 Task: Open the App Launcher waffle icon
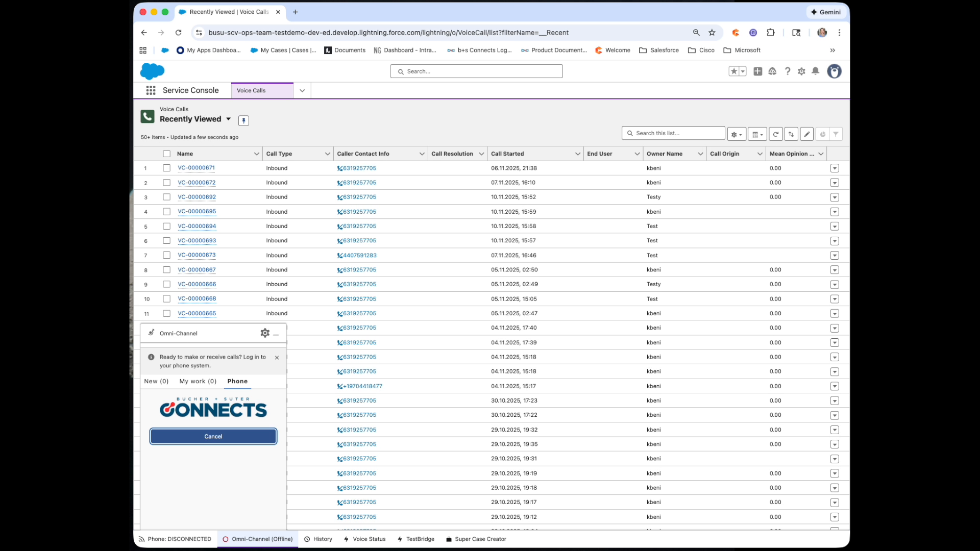(x=151, y=90)
